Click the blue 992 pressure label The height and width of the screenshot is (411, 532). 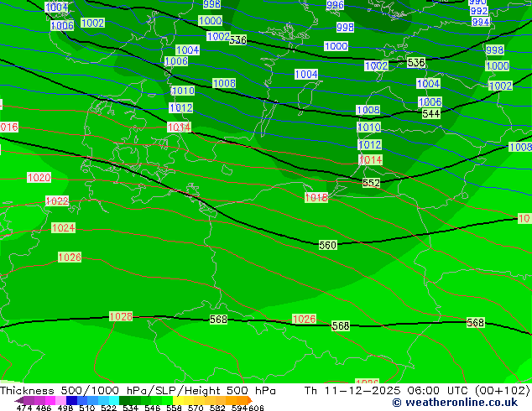(x=479, y=11)
